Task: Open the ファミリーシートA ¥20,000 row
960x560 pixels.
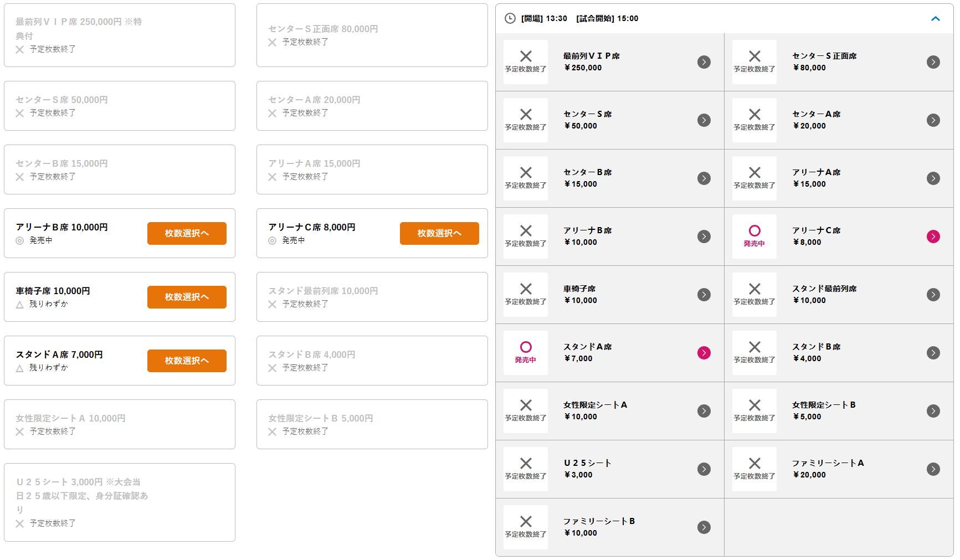Action: click(x=839, y=469)
